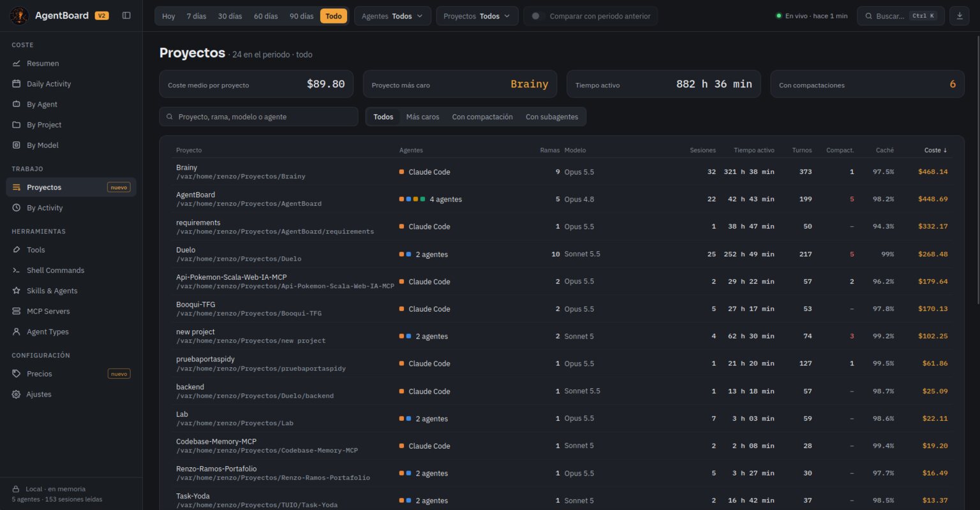Sort by the Sesiones column header

702,150
